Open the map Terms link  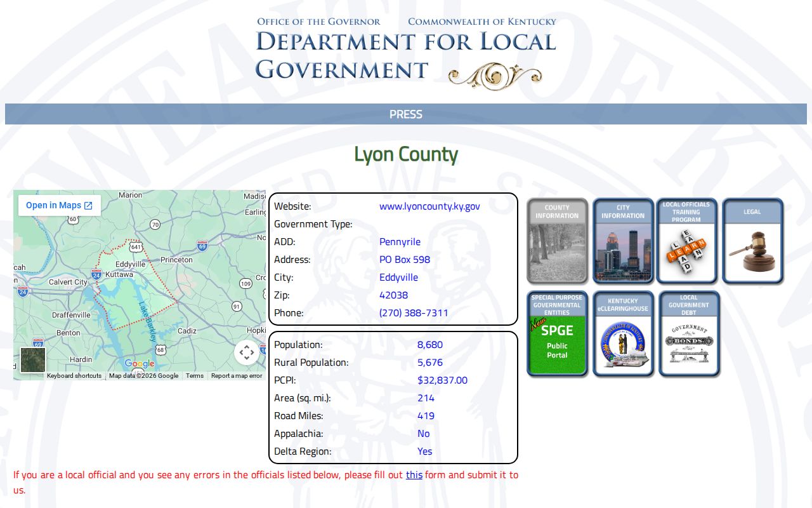[195, 376]
